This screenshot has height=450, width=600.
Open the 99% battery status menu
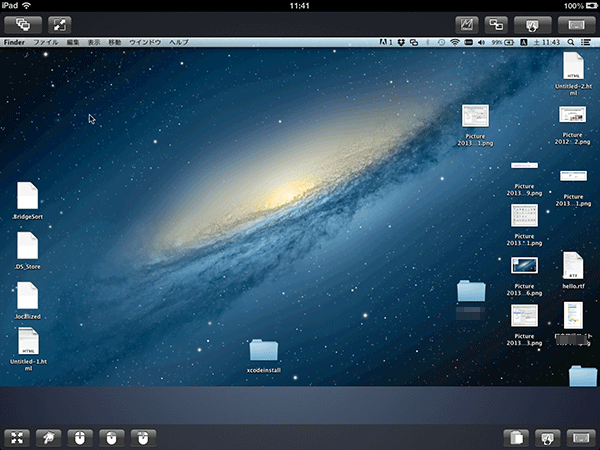(x=502, y=42)
